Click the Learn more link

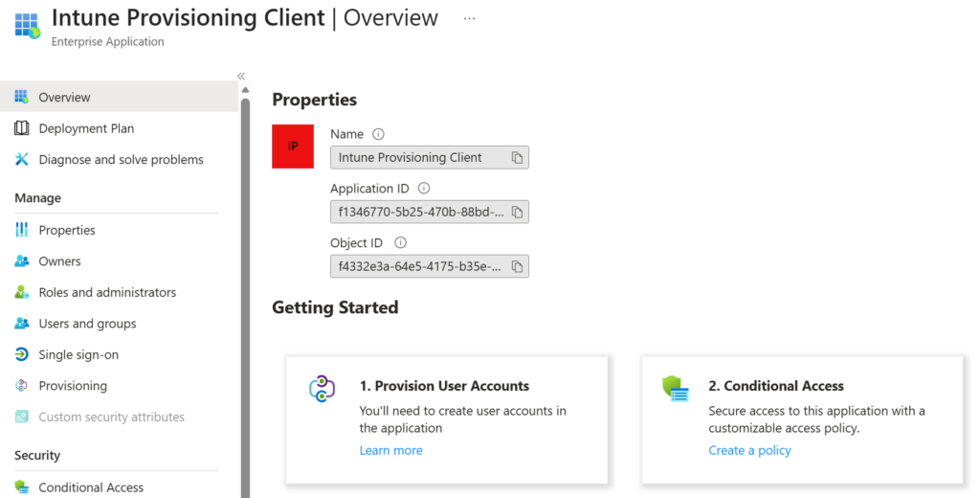(x=390, y=450)
